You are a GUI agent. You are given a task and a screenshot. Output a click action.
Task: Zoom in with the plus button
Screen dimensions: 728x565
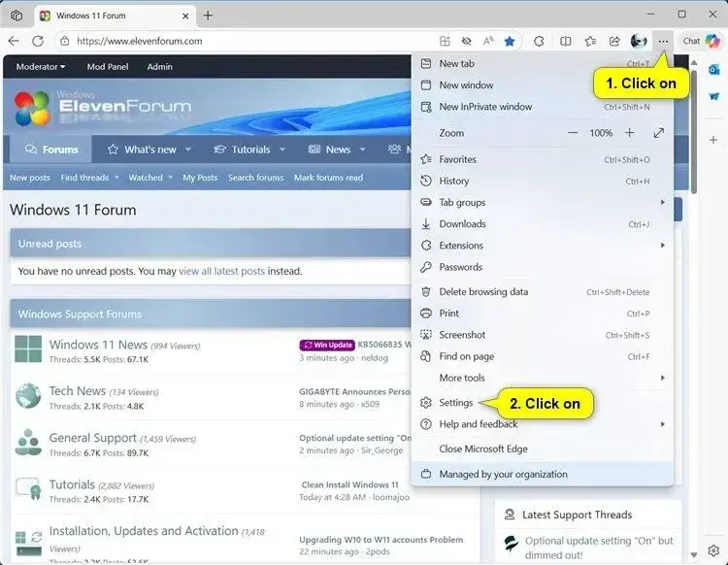[630, 133]
